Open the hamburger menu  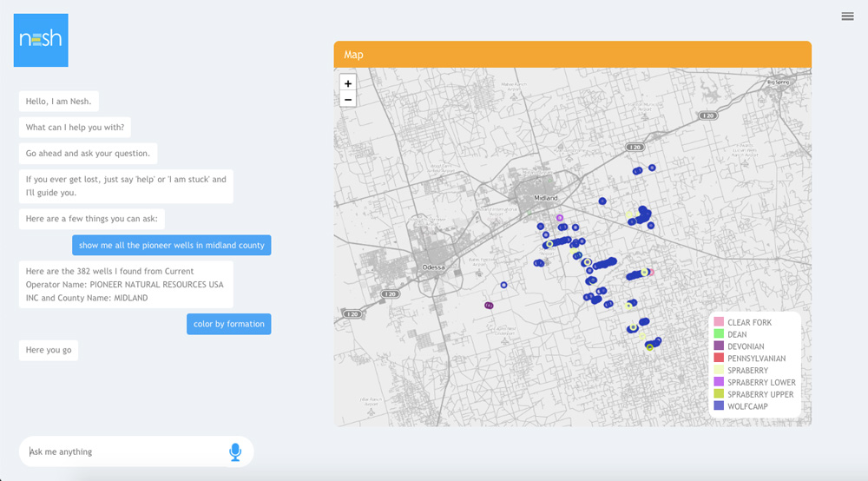[847, 16]
